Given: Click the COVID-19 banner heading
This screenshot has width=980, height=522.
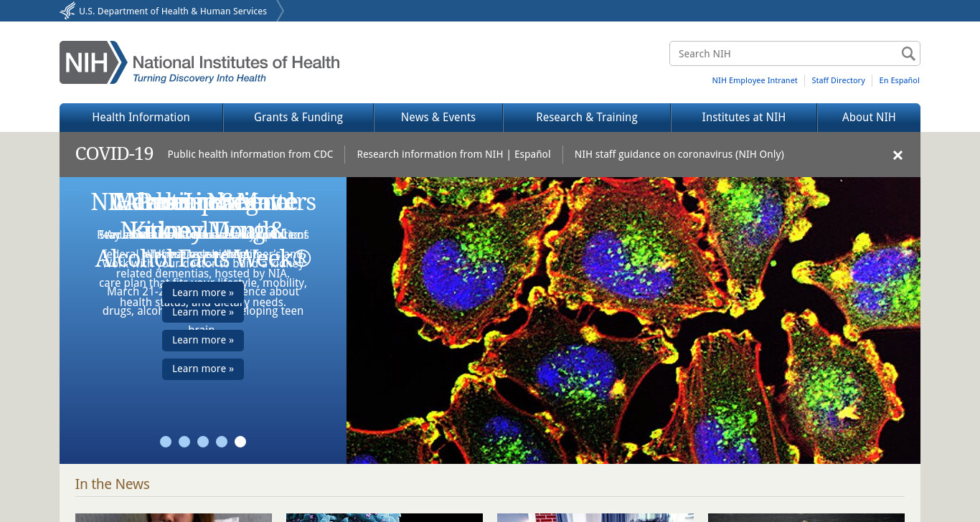Looking at the screenshot, I should click(114, 154).
